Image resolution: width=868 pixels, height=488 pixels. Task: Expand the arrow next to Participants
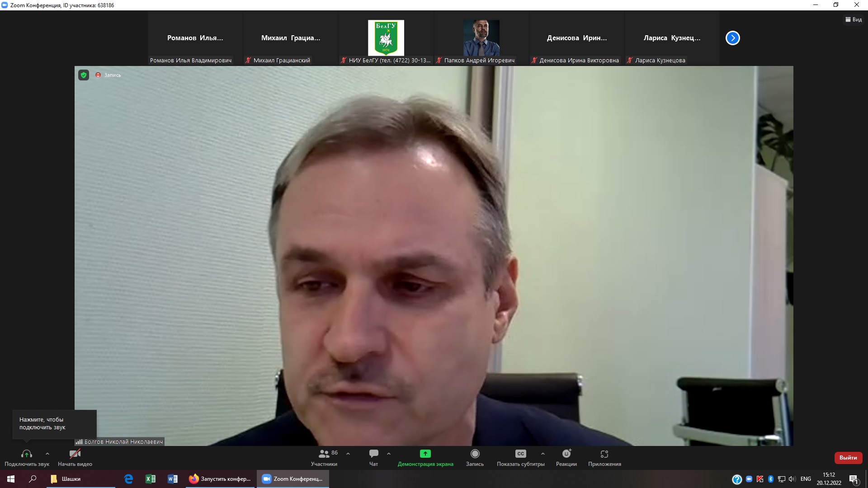pos(348,454)
